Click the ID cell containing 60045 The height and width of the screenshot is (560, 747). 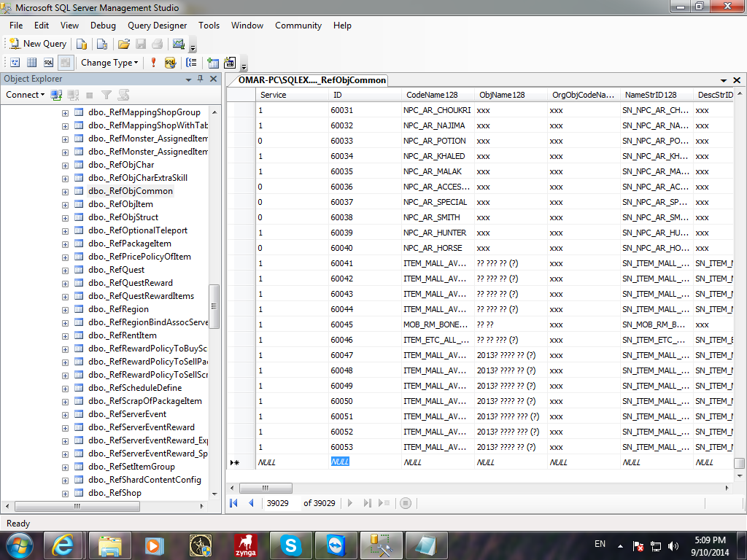pyautogui.click(x=365, y=324)
